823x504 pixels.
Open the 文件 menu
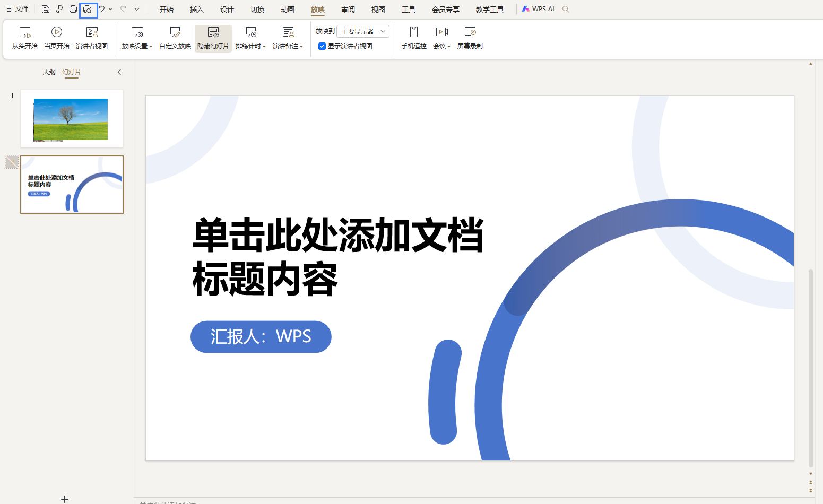coord(18,9)
